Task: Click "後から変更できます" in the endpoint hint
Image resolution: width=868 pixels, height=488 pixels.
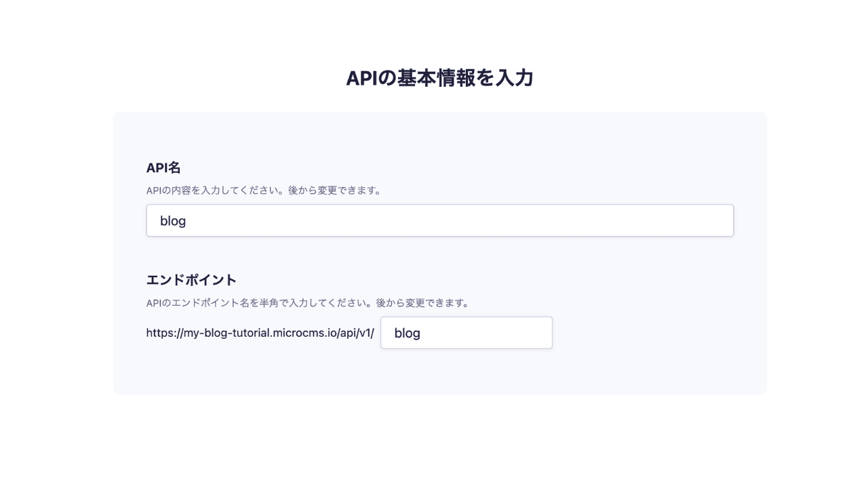Action: 422,303
